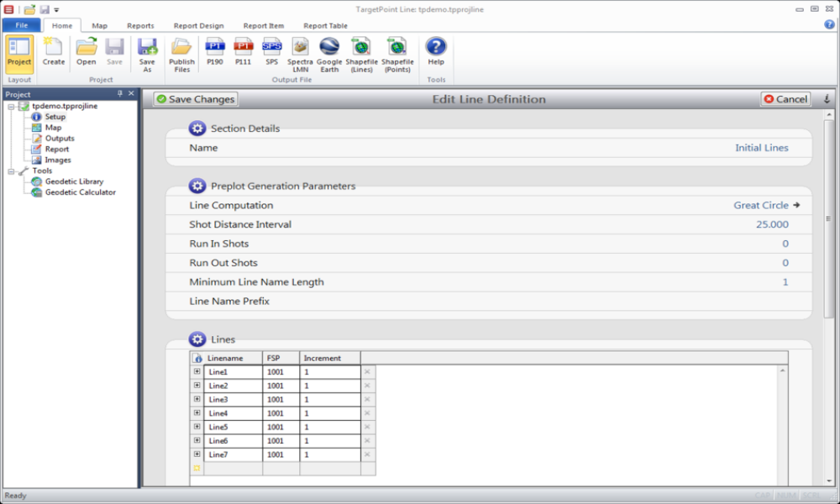Open the Map ribbon tab
This screenshot has height=504, width=840.
pyautogui.click(x=99, y=26)
